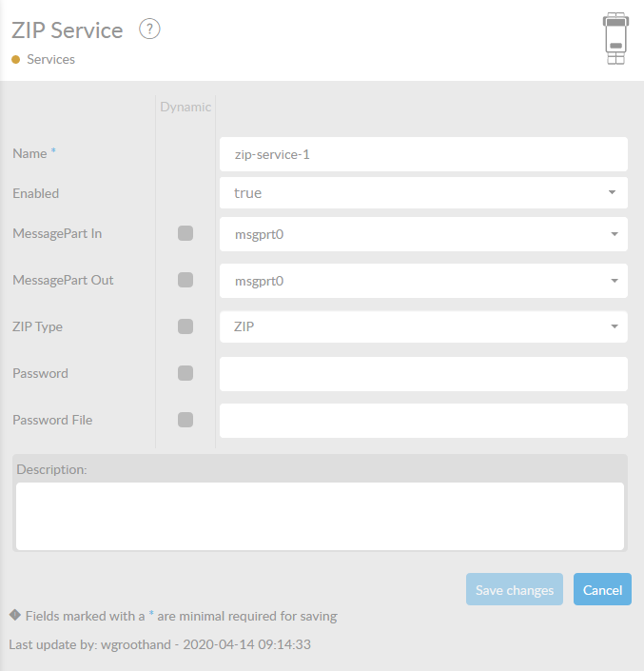Click the yellow Services dot icon
Viewport: 644px width, 671px height.
pos(16,60)
